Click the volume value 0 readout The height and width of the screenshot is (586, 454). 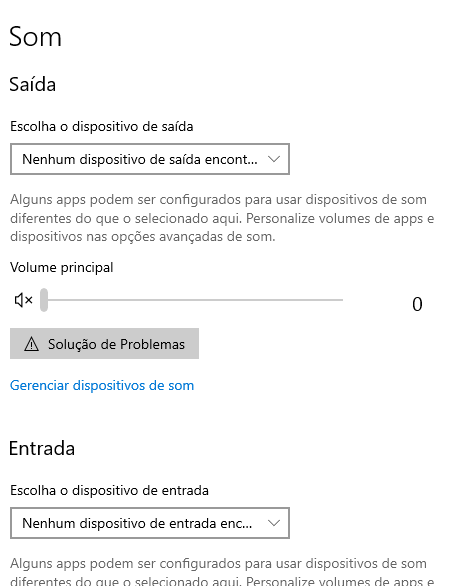click(x=417, y=304)
